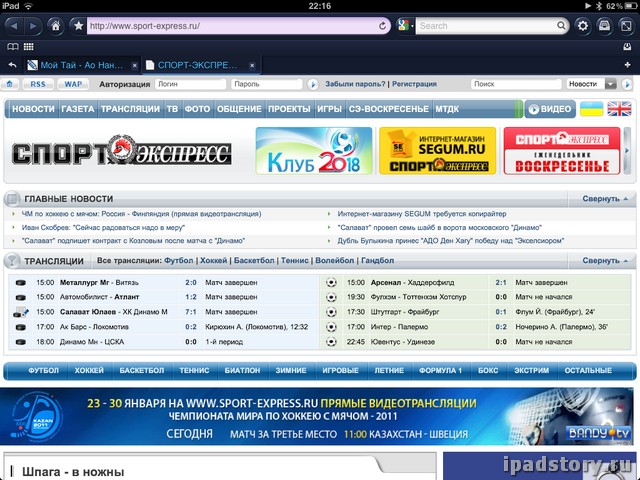Open the ГАЗЕТА menu item
This screenshot has height=480, width=640.
[78, 109]
